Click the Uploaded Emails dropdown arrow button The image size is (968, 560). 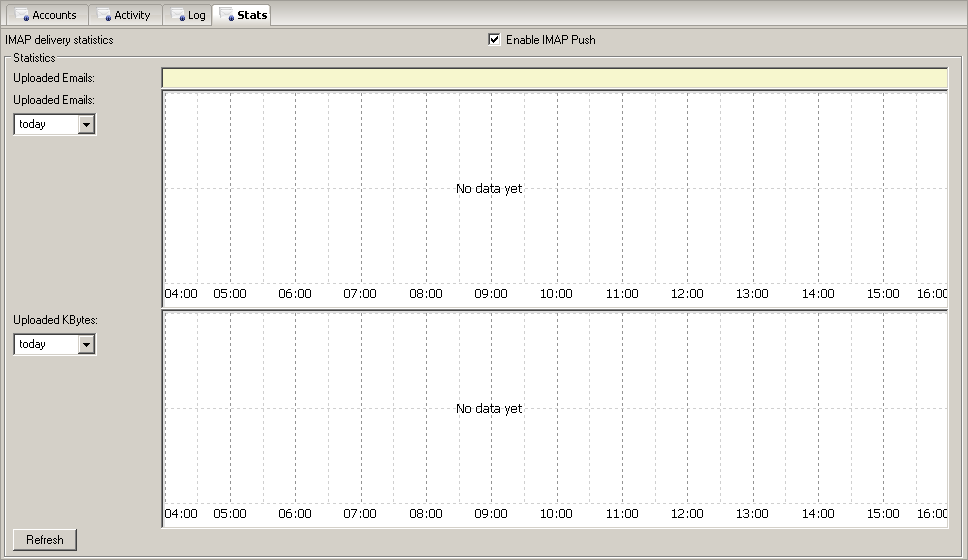click(x=86, y=124)
